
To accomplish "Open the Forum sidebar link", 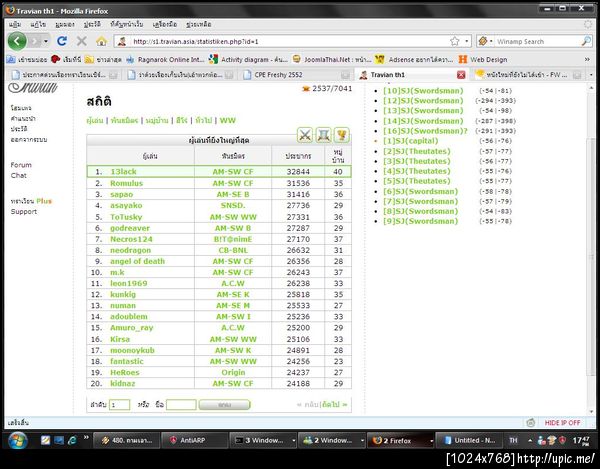I will pos(21,165).
